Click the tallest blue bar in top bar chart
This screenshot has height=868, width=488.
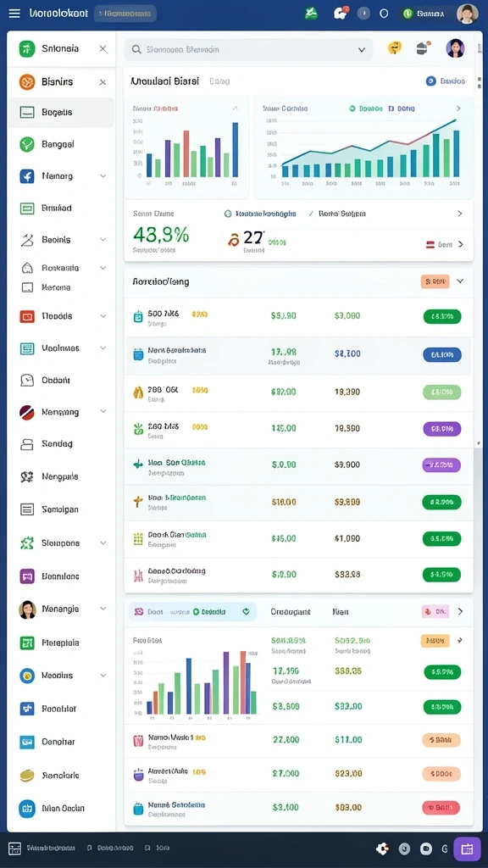(236, 149)
